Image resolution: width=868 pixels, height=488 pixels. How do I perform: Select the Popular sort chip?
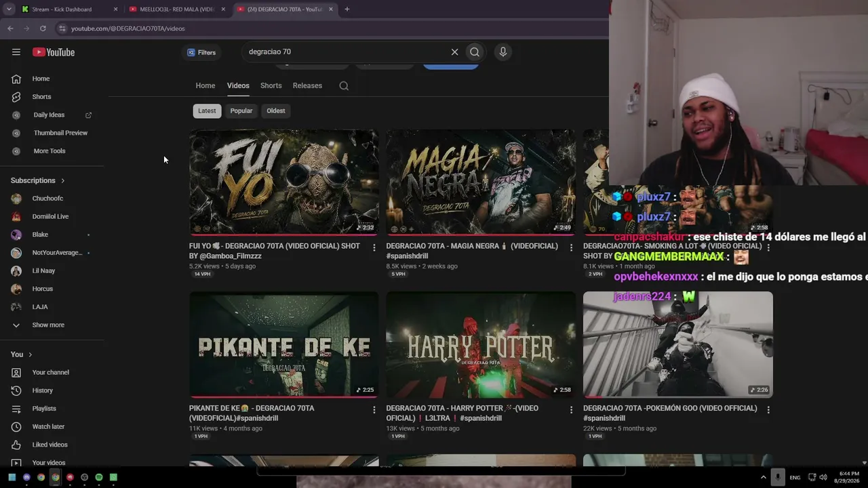(x=241, y=111)
